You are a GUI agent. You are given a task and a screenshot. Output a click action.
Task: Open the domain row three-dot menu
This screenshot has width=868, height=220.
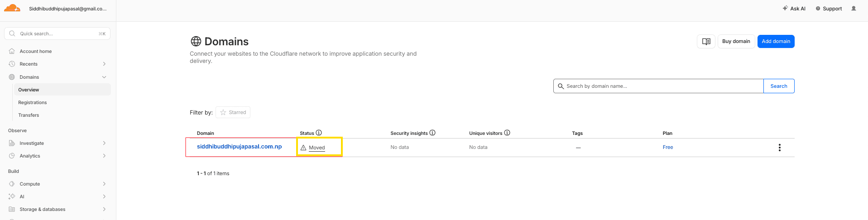pyautogui.click(x=779, y=148)
